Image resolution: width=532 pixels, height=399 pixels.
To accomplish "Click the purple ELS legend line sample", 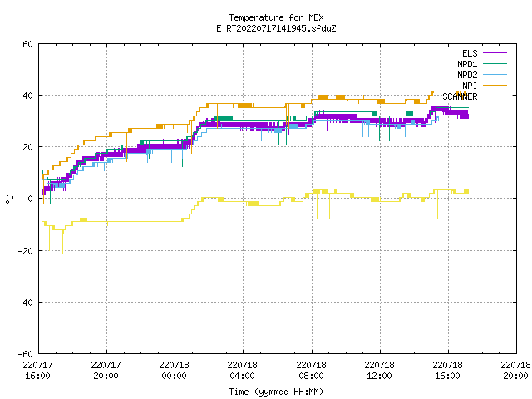I will point(495,53).
